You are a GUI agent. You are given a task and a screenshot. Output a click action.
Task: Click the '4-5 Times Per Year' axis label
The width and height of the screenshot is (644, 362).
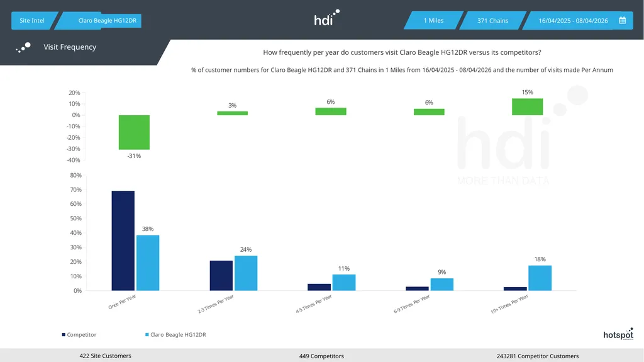(x=314, y=304)
